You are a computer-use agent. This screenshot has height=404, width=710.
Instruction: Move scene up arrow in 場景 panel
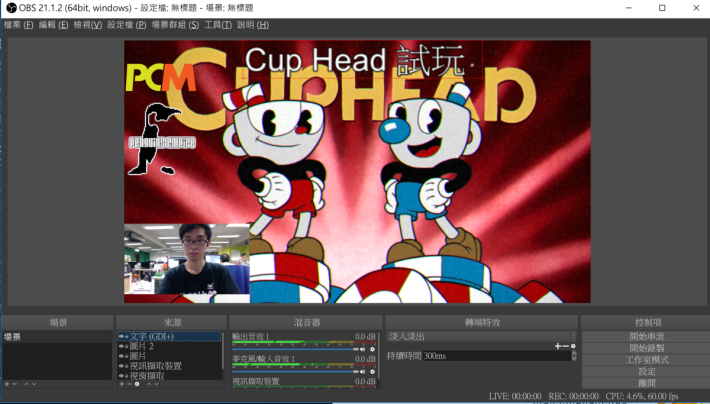pos(26,384)
